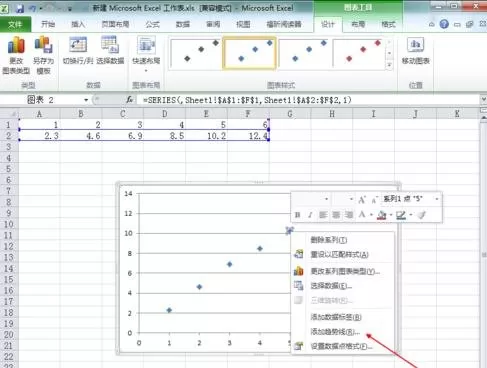Click Switch Row/Column (切换行/列) icon

[x=78, y=45]
